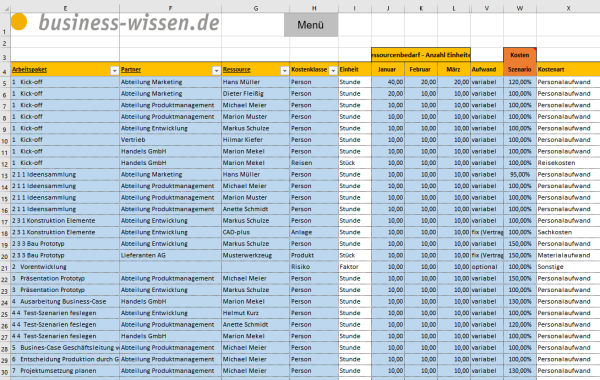600x380 pixels.
Task: Click the Musterwerkzeug cell
Action: [256, 255]
